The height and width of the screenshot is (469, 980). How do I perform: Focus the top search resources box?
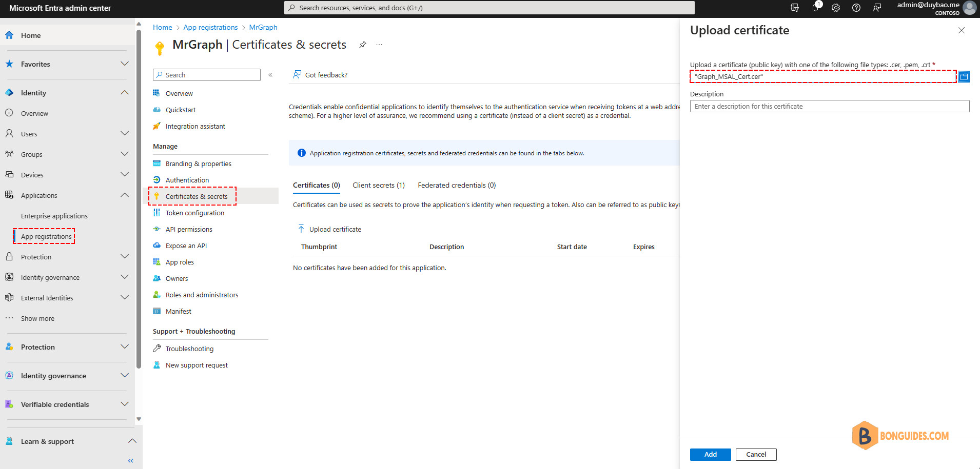pyautogui.click(x=489, y=8)
